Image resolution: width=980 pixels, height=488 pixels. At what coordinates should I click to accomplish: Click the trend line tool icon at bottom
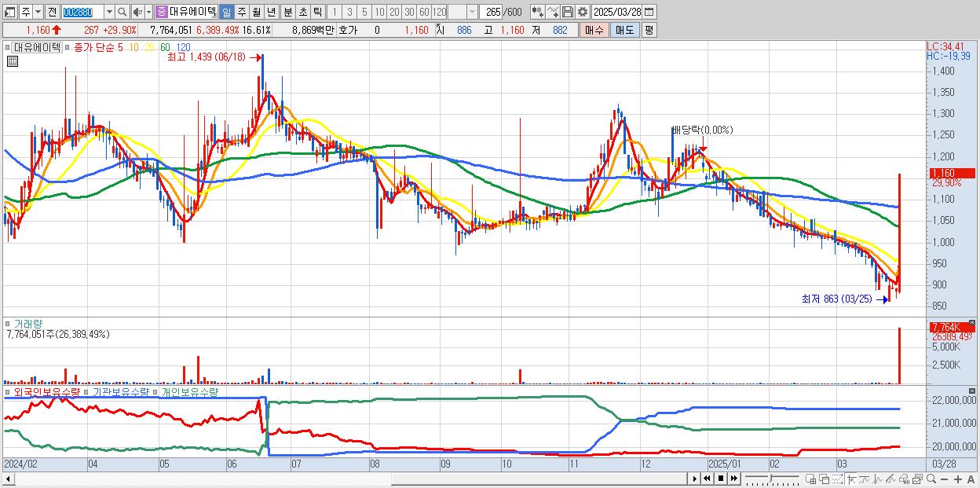865,479
